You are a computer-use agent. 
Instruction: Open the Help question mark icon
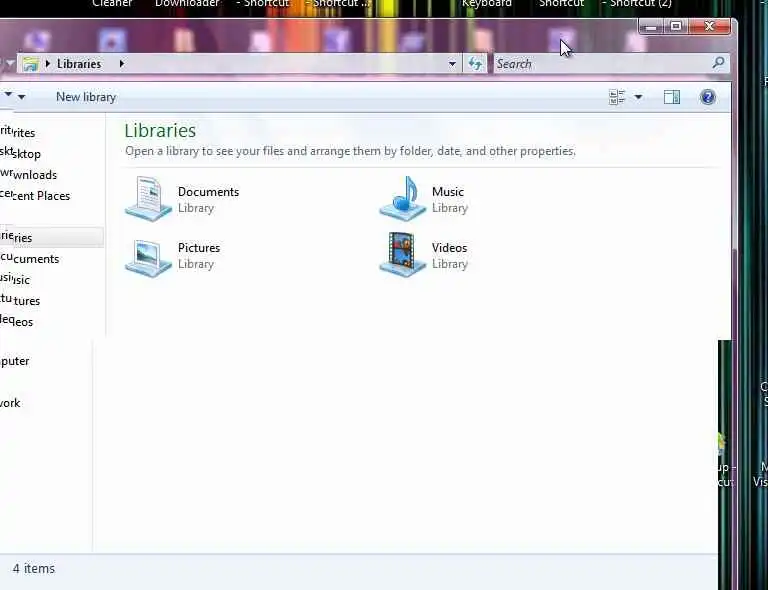pyautogui.click(x=708, y=97)
